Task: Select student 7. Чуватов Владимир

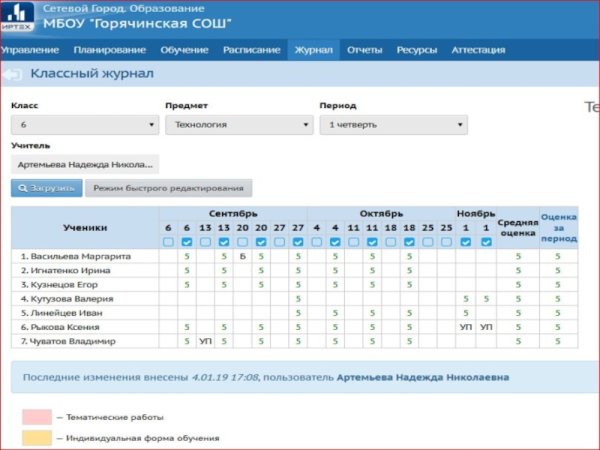Action: 68,341
